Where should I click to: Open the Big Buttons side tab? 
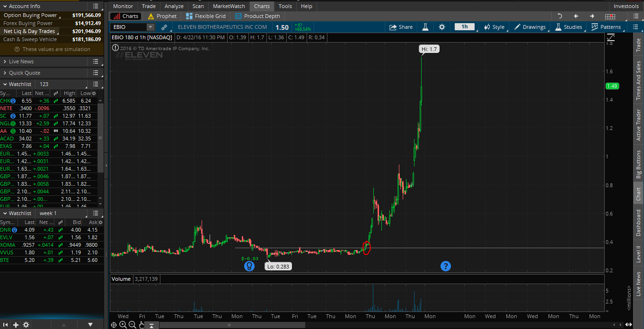(x=638, y=164)
